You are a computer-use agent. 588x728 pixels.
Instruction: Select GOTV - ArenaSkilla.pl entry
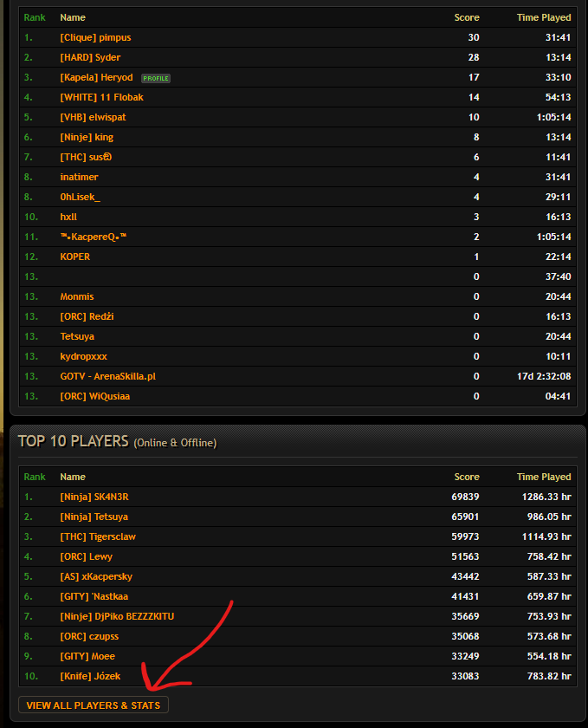click(108, 376)
